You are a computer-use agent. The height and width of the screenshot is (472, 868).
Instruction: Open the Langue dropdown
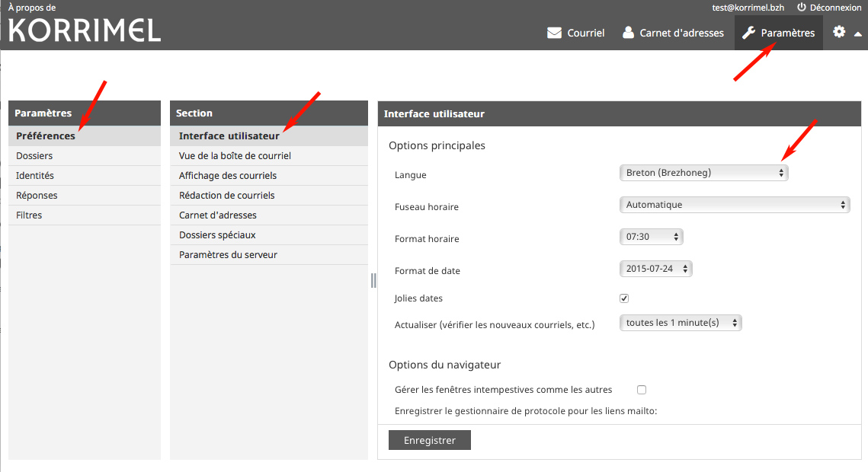coord(704,173)
